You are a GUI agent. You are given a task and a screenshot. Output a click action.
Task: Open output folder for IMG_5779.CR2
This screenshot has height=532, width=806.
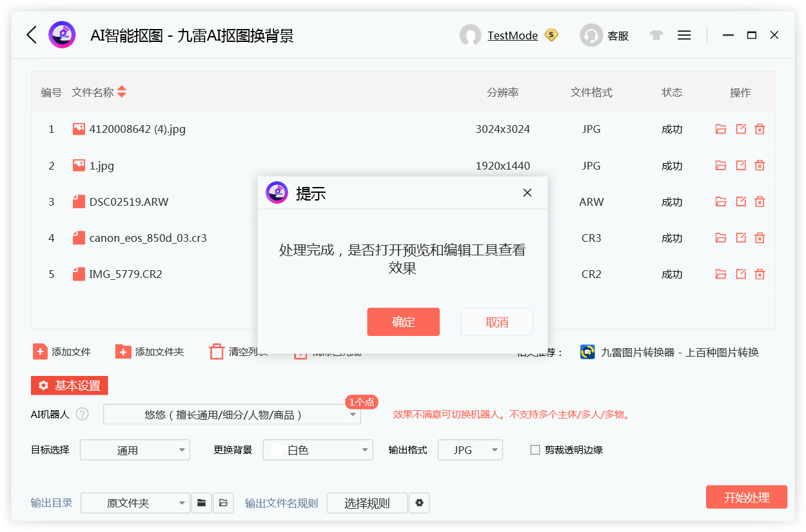[x=721, y=274]
